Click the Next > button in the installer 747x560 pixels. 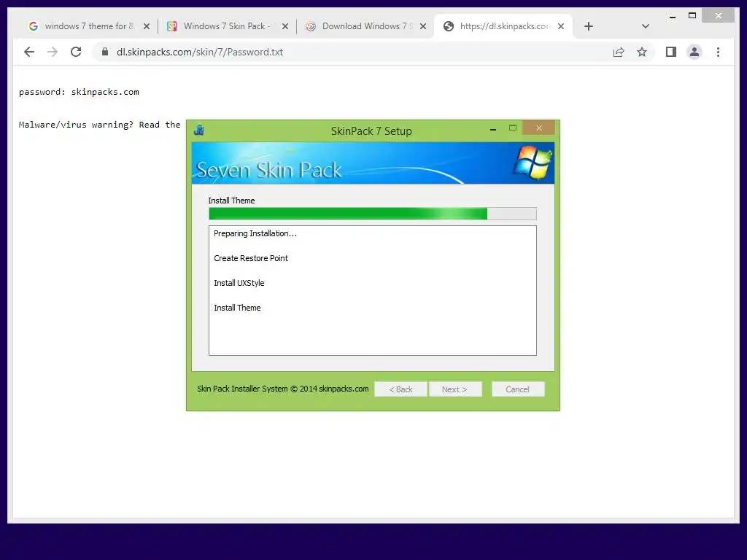click(x=455, y=389)
